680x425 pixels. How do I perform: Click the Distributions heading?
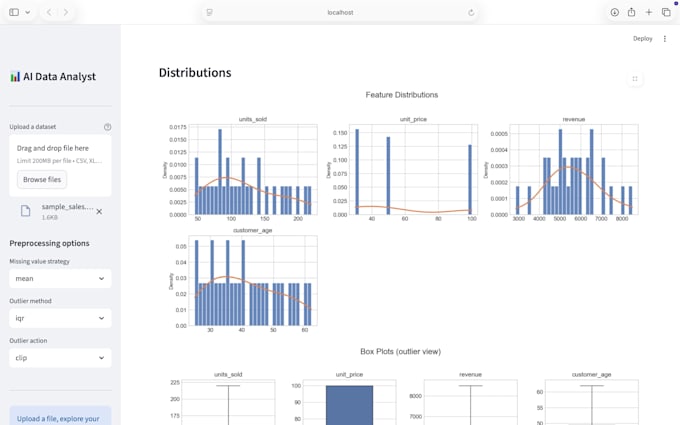pos(195,72)
